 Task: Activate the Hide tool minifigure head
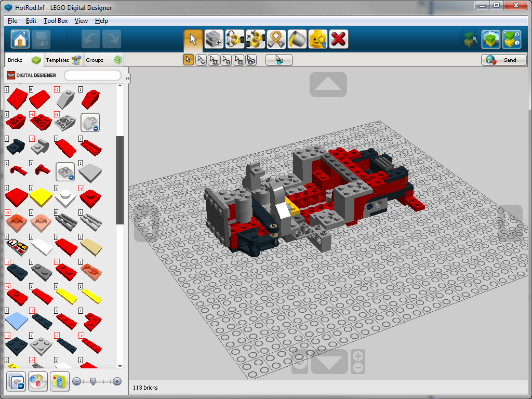317,39
